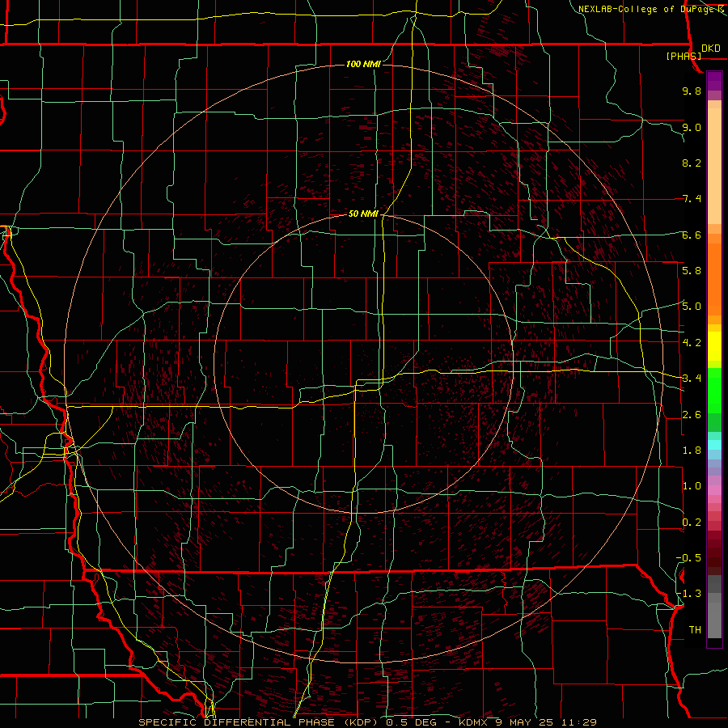Click the '100 NMI' range ring label
Image resolution: width=728 pixels, height=728 pixels.
[363, 64]
